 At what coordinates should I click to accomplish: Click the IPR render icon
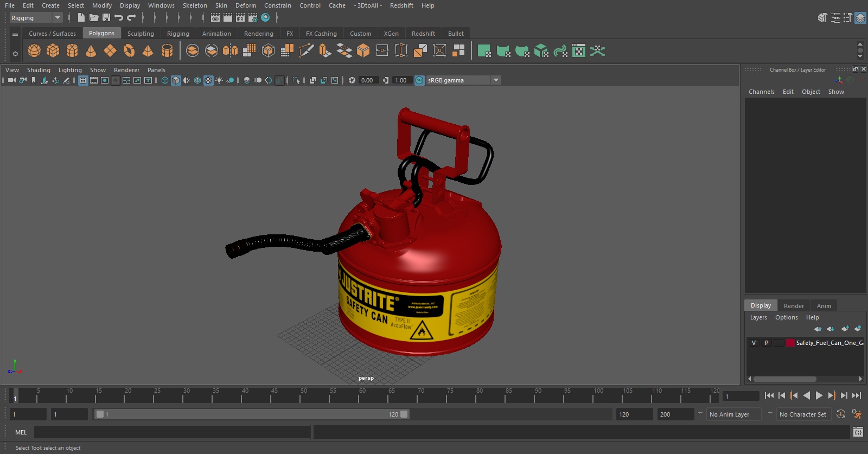(240, 18)
